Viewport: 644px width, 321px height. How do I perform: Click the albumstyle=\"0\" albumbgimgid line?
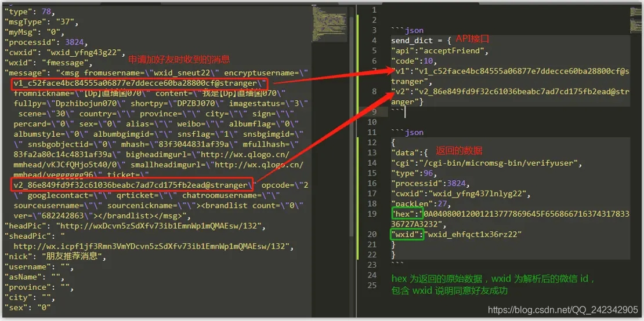pyautogui.click(x=158, y=134)
